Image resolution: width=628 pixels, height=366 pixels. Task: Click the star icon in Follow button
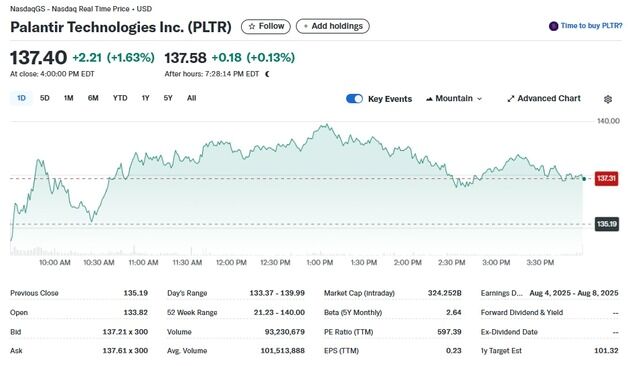point(252,26)
